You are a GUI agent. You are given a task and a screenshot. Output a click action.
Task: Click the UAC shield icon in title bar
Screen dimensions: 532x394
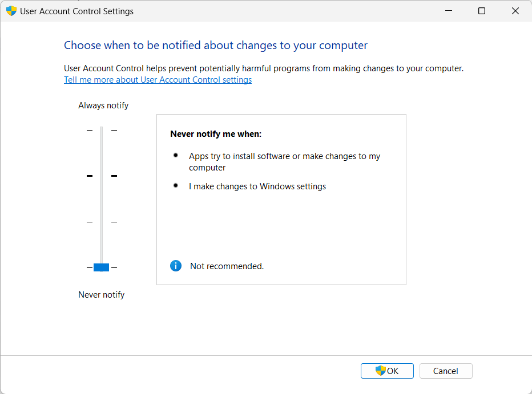(11, 11)
